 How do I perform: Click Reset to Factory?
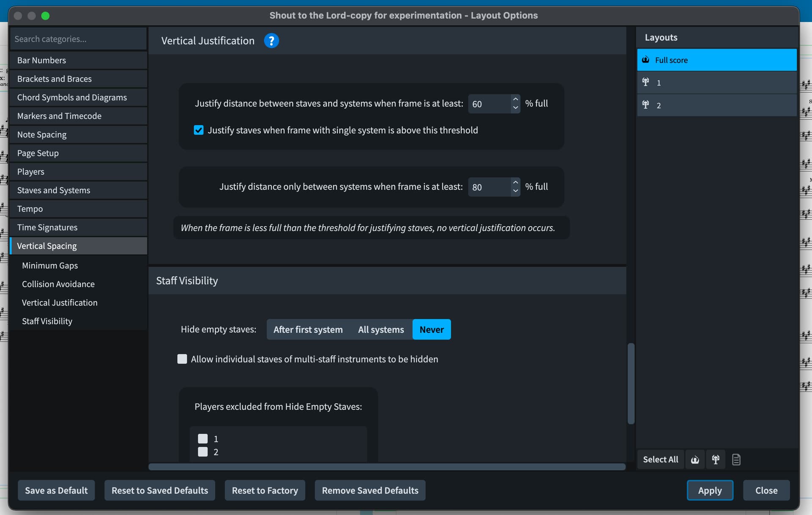[265, 490]
